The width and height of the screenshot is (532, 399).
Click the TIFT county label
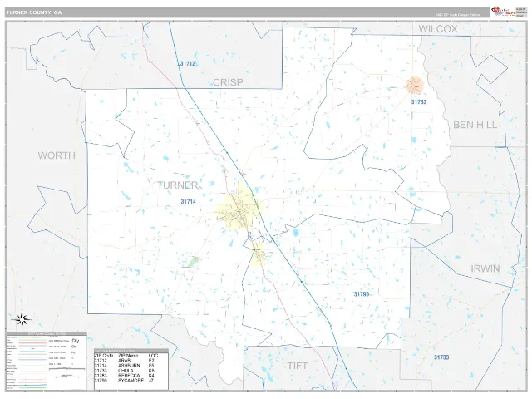point(298,366)
